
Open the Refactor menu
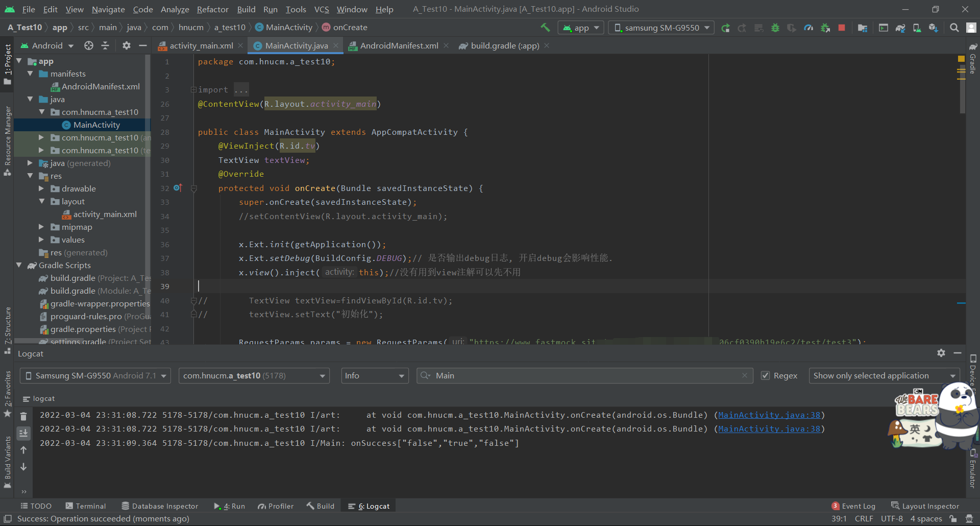pyautogui.click(x=212, y=9)
